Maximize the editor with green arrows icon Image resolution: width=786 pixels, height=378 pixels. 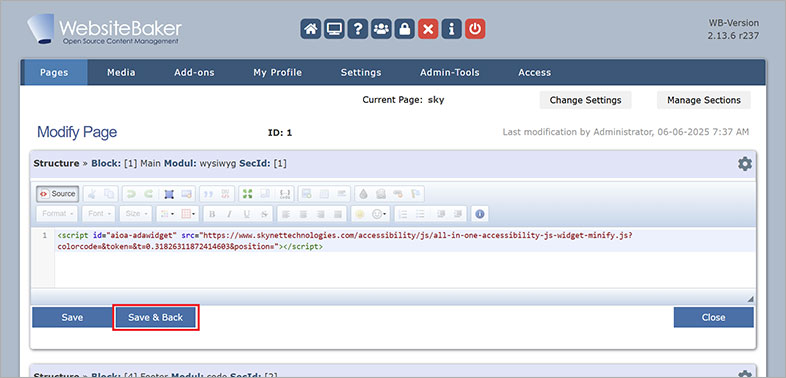click(x=247, y=194)
